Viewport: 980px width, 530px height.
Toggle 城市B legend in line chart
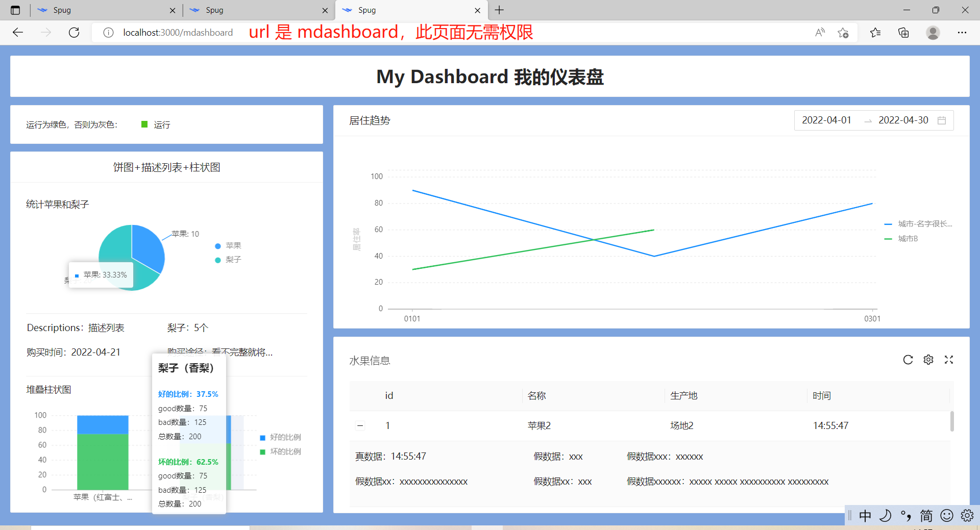[901, 239]
